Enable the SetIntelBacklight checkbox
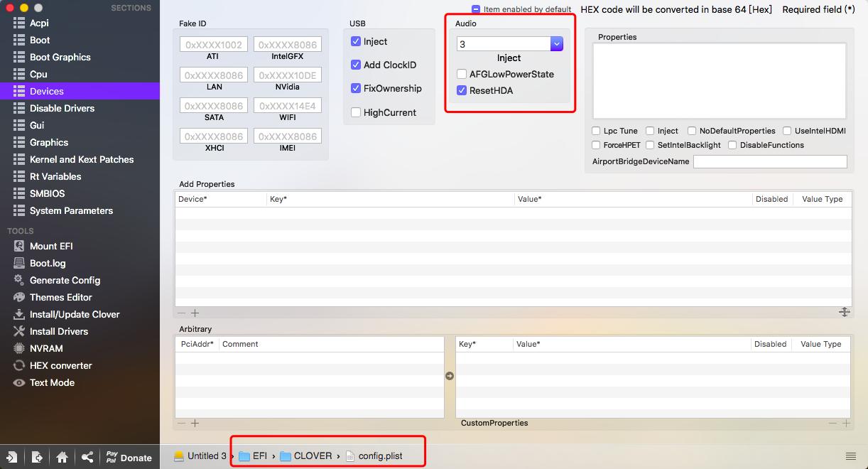 coord(650,145)
